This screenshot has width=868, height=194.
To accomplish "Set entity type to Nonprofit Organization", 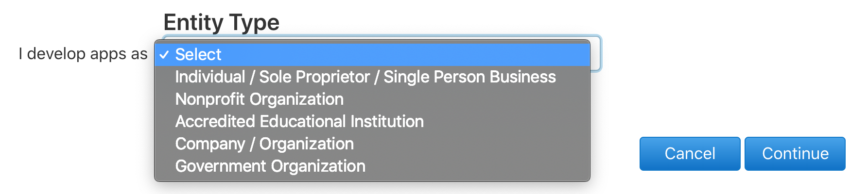I will (x=259, y=99).
